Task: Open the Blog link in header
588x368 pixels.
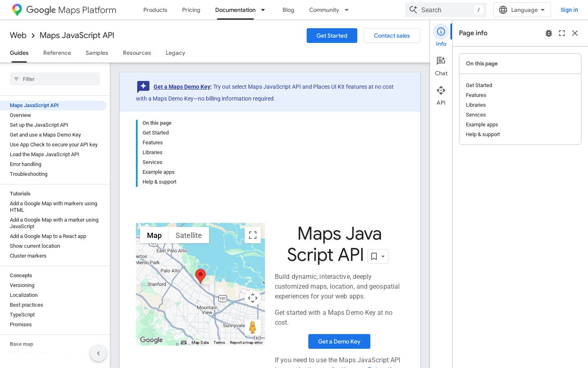Action: tap(288, 10)
